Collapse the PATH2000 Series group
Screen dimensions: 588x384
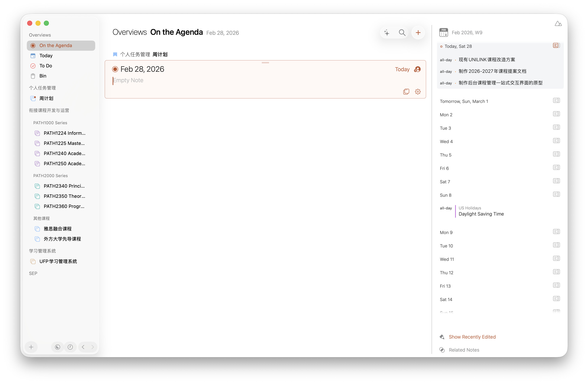[x=50, y=176]
